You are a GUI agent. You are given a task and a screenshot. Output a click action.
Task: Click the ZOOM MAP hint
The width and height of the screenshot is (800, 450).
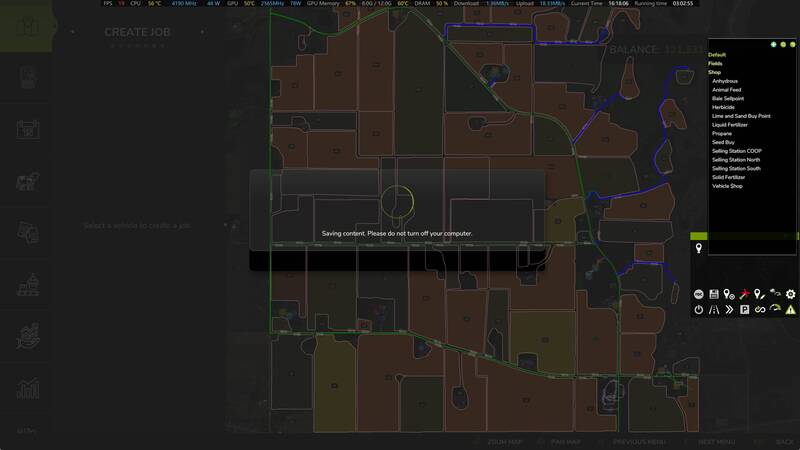pos(505,442)
